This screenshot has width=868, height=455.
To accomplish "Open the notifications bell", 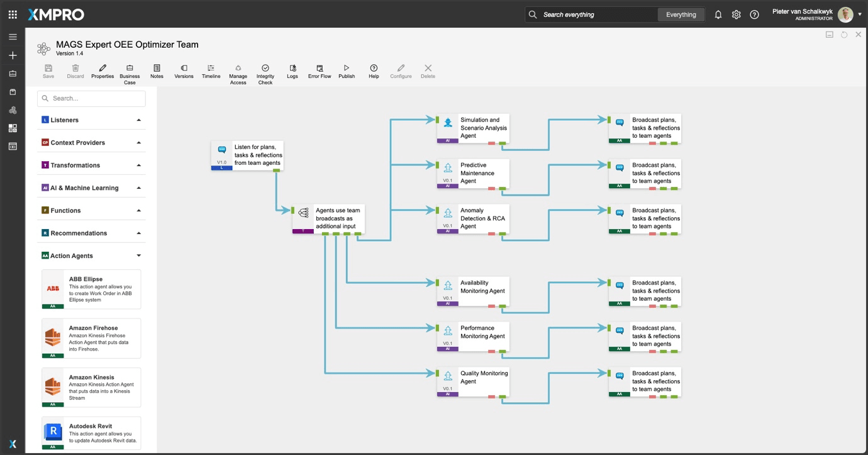I will point(718,14).
